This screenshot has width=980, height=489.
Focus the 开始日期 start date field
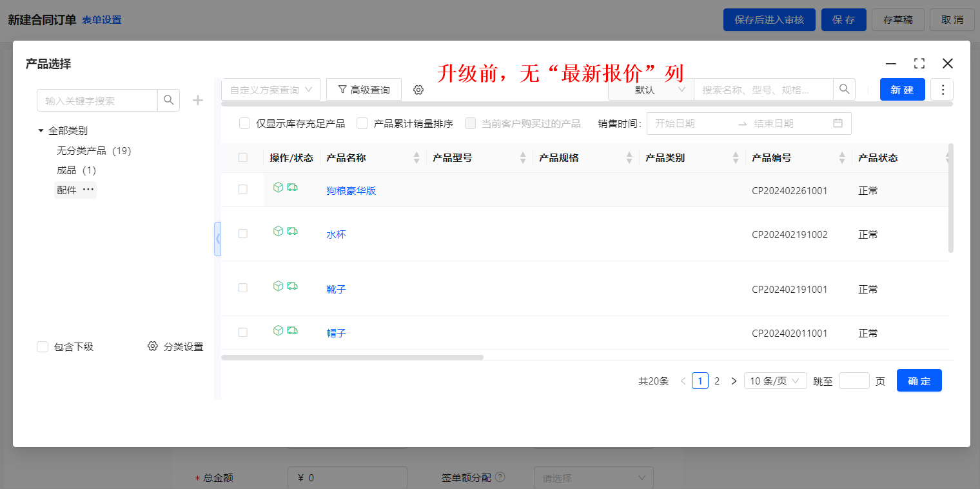690,123
